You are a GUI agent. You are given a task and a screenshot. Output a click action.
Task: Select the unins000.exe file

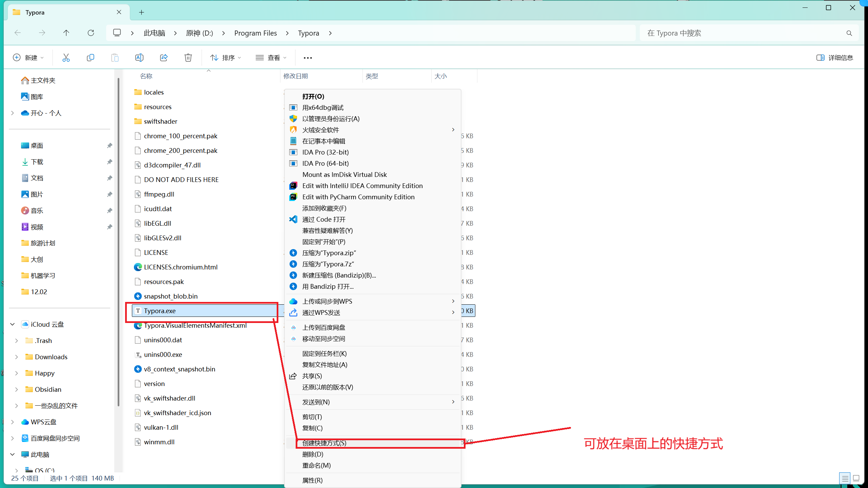pyautogui.click(x=158, y=354)
